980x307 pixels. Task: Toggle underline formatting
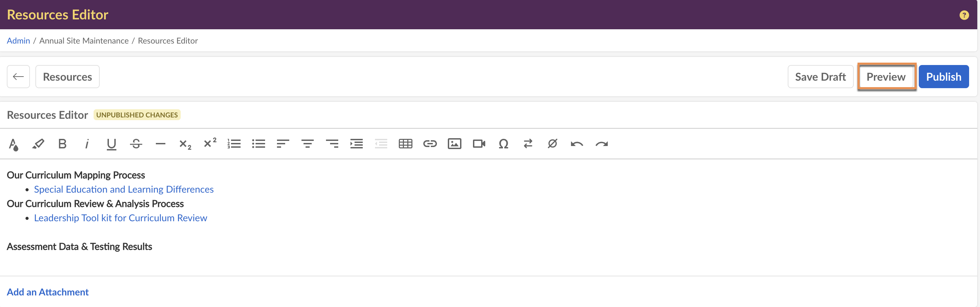pos(111,144)
